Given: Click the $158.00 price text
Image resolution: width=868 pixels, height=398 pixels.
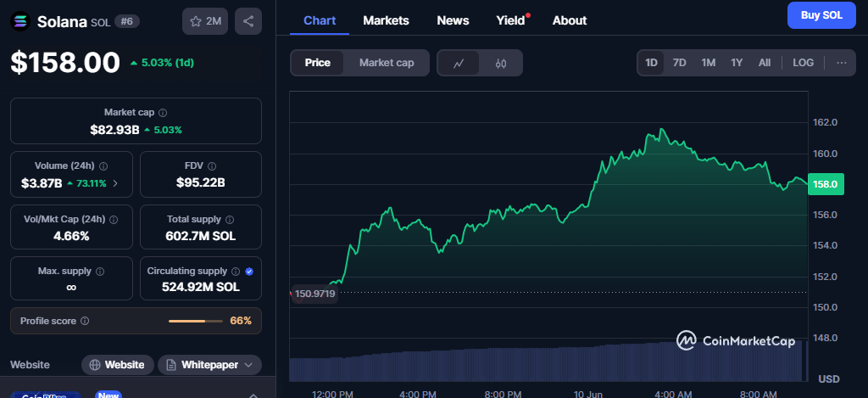Looking at the screenshot, I should tap(65, 62).
